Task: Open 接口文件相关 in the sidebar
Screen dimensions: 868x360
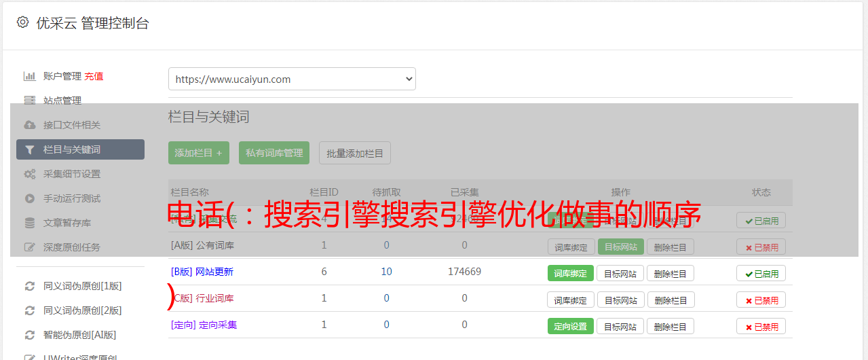Action: click(x=72, y=125)
